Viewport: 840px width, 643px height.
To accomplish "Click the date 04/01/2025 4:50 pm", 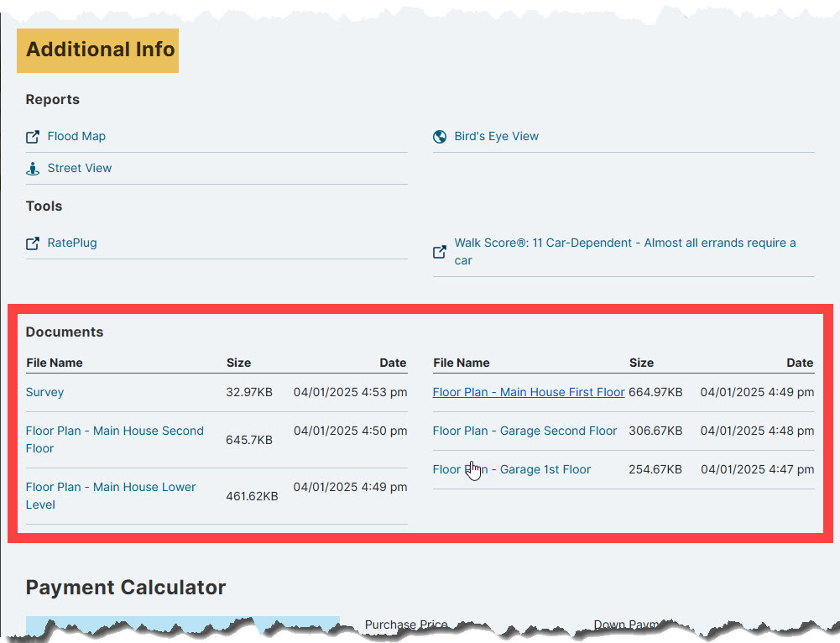I will [351, 431].
